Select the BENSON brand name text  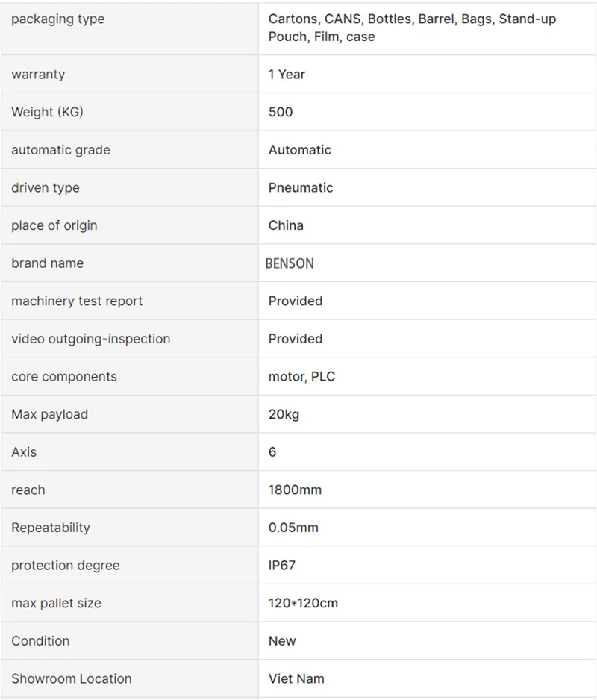pyautogui.click(x=290, y=263)
